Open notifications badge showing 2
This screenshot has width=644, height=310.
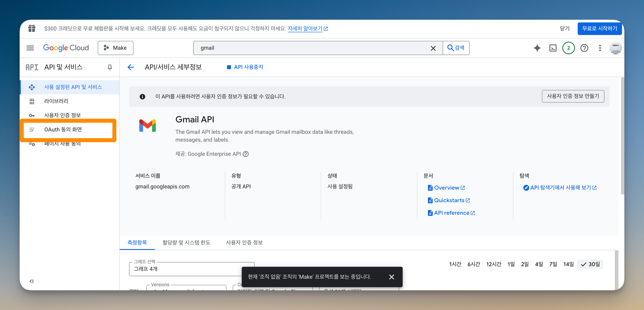569,48
